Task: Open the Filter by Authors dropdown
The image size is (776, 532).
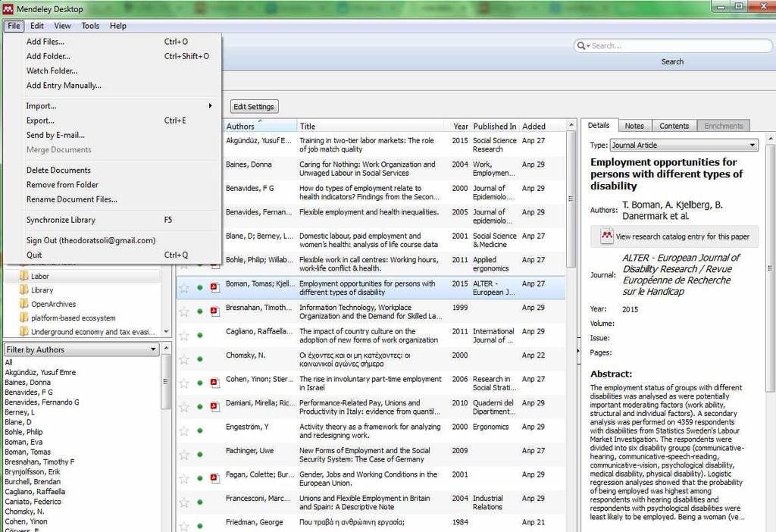Action: coord(81,349)
